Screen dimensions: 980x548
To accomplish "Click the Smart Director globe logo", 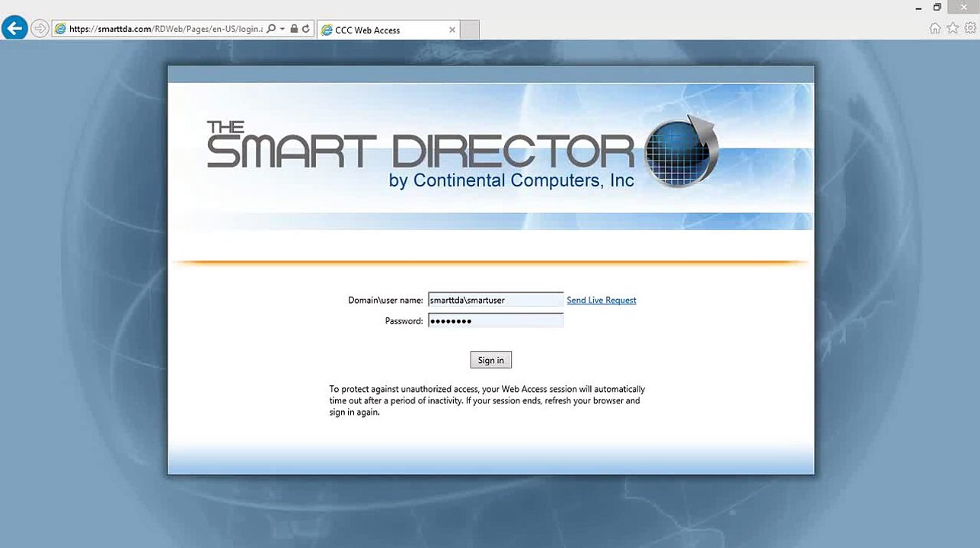I will point(681,151).
